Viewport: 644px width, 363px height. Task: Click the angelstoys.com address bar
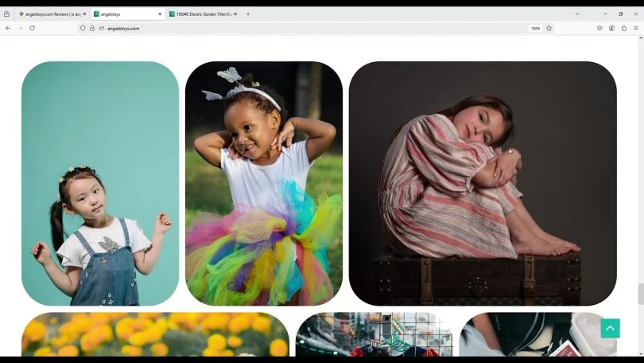(316, 29)
